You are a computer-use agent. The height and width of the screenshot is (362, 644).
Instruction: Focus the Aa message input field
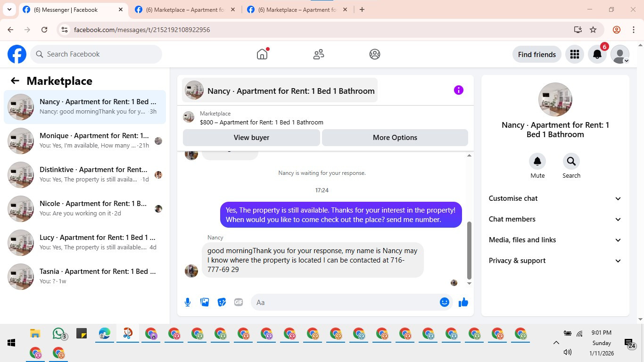click(x=344, y=302)
